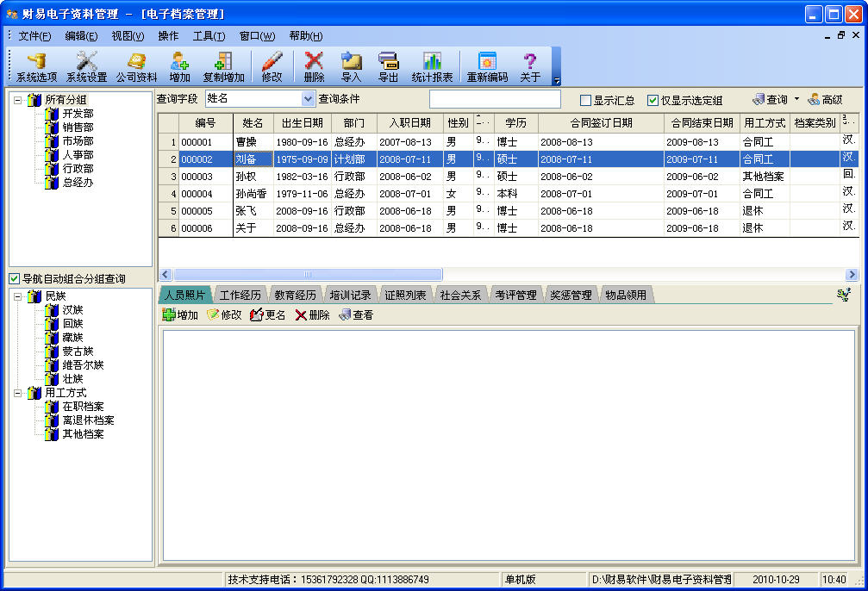
Task: Uncheck 导航自动组合分组查询 checkbox
Action: tap(15, 278)
